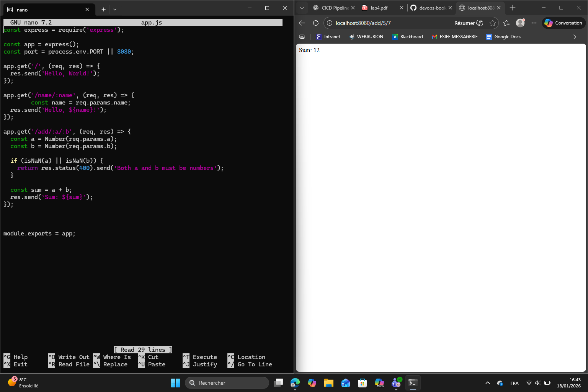Open the favorites list icon
The width and height of the screenshot is (588, 392).
506,23
